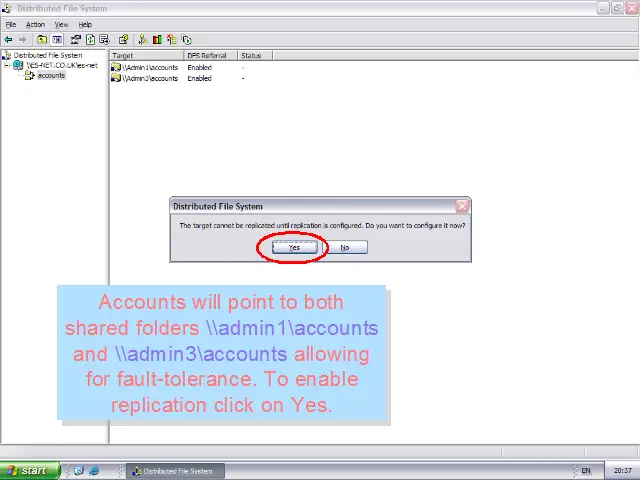Sort by the Status column header
This screenshot has width=640, height=480.
click(x=255, y=56)
